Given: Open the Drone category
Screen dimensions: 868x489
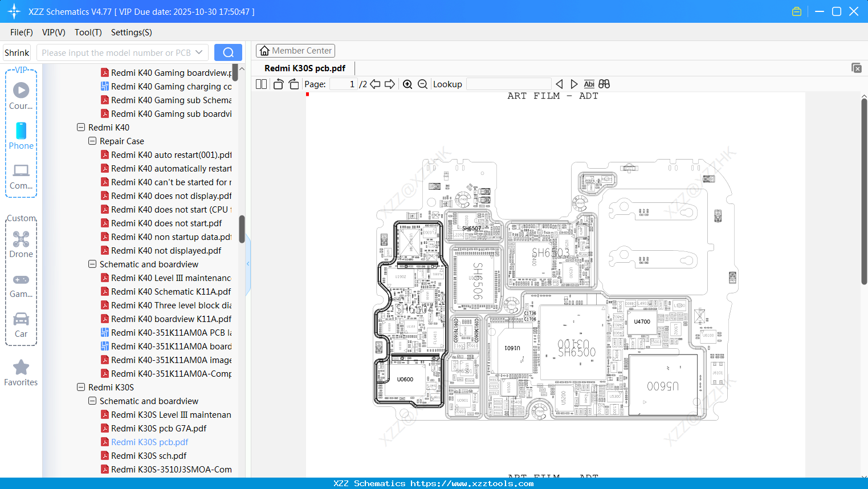Looking at the screenshot, I should (x=21, y=244).
